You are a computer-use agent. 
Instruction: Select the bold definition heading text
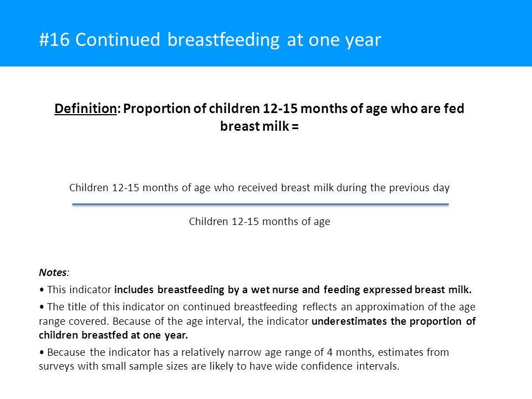[259, 117]
